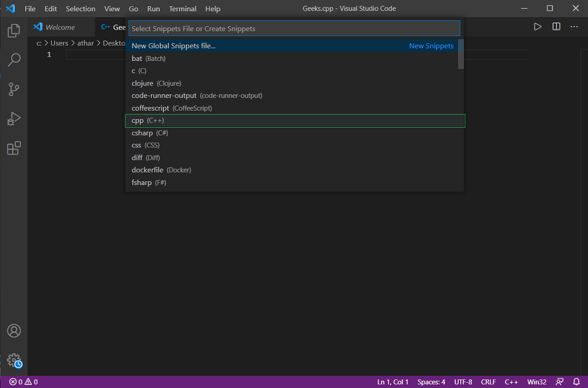Open More Actions ellipsis in editor toolbar
The height and width of the screenshot is (388, 588).
[x=574, y=27]
